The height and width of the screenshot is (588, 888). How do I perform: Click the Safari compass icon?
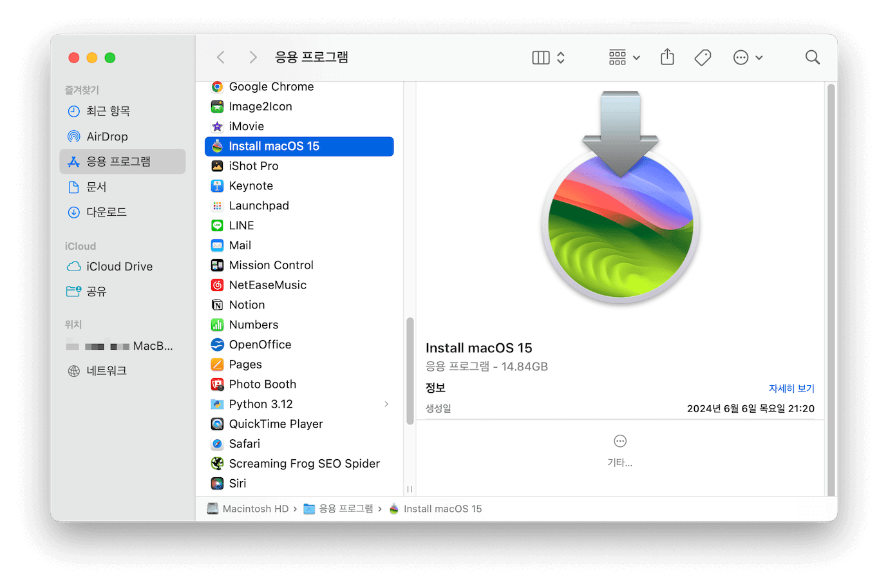coord(218,444)
